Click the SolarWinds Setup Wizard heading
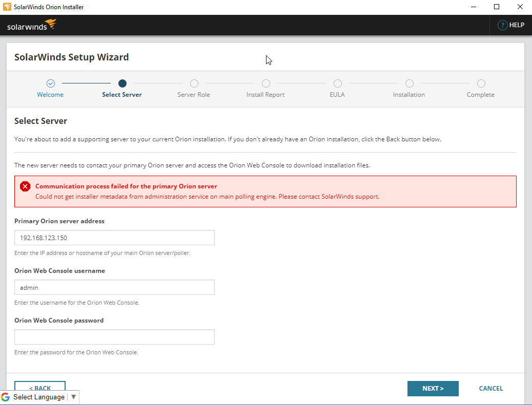 click(x=72, y=57)
